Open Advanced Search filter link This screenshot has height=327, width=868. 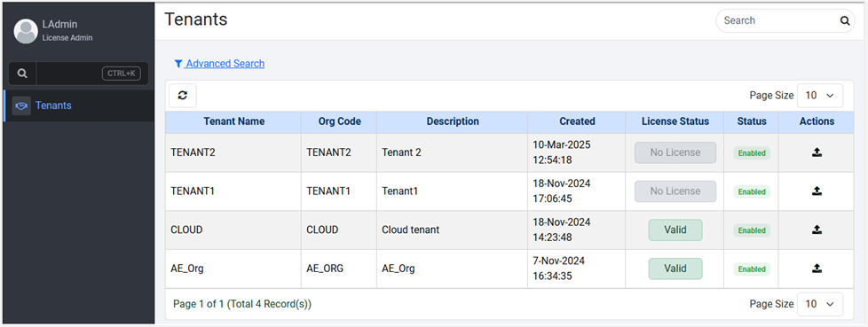coord(219,64)
